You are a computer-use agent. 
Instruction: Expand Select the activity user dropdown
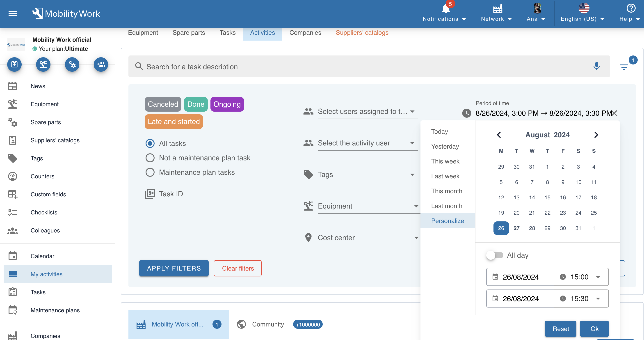pos(368,143)
